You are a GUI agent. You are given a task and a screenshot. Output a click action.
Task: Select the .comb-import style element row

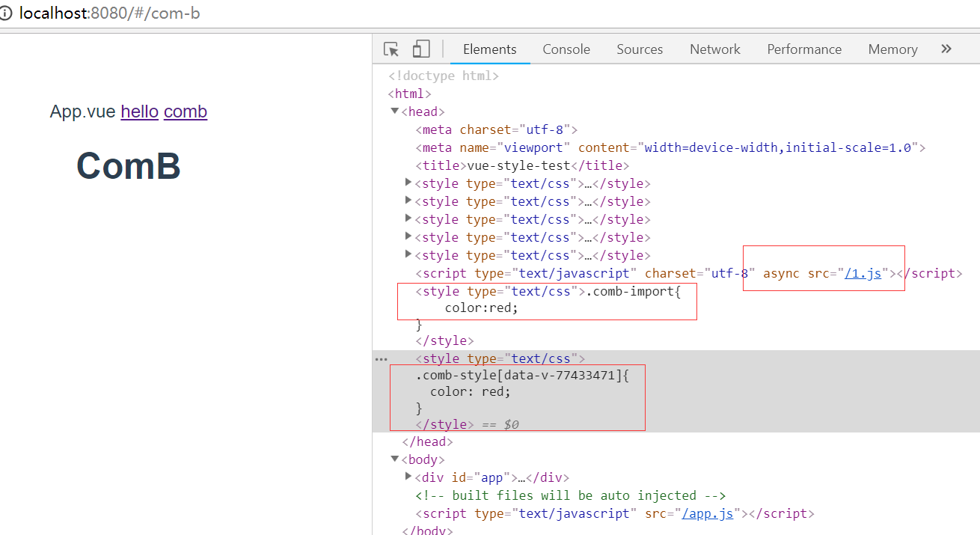548,292
